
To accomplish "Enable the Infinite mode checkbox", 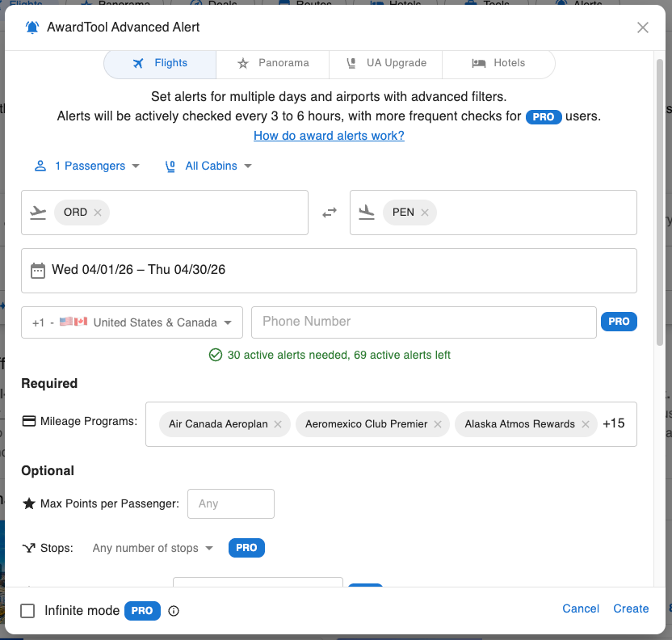I will [27, 611].
